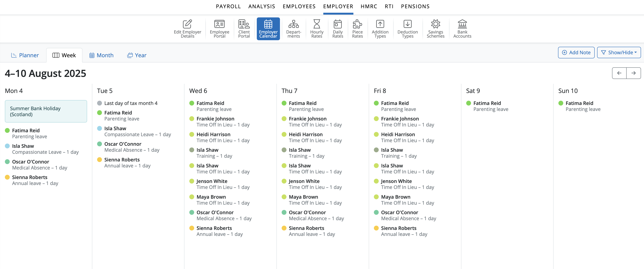644x269 pixels.
Task: Open the PAYROLL menu
Action: (x=228, y=7)
